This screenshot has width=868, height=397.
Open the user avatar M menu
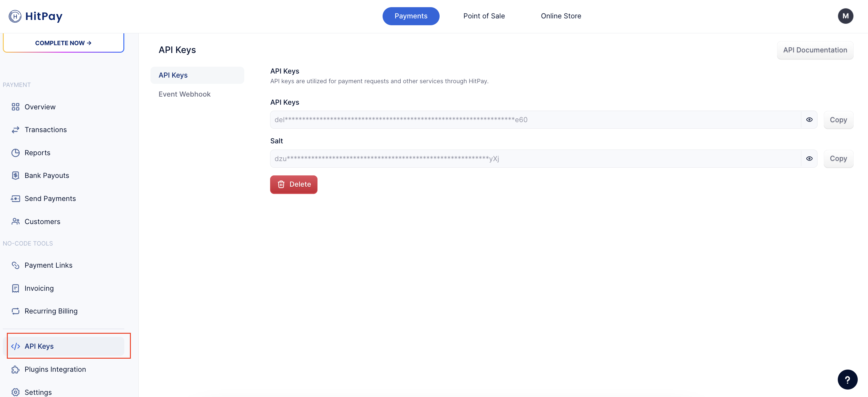(846, 16)
